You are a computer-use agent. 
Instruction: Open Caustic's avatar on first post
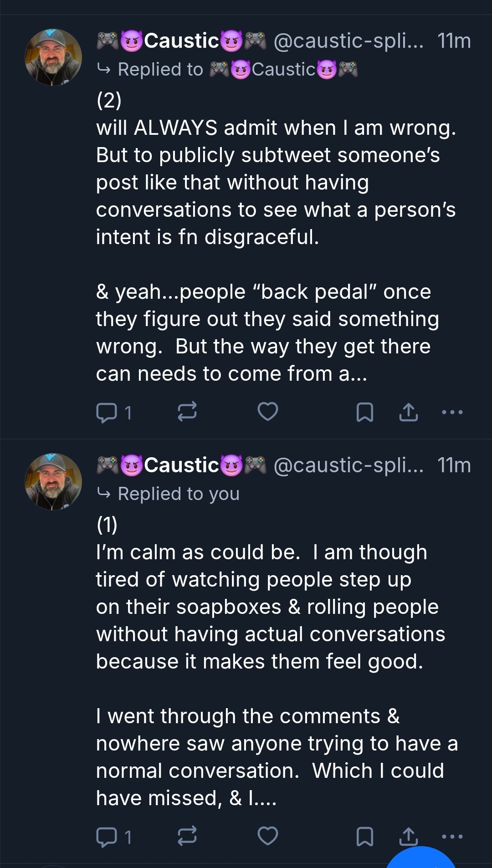[53, 57]
